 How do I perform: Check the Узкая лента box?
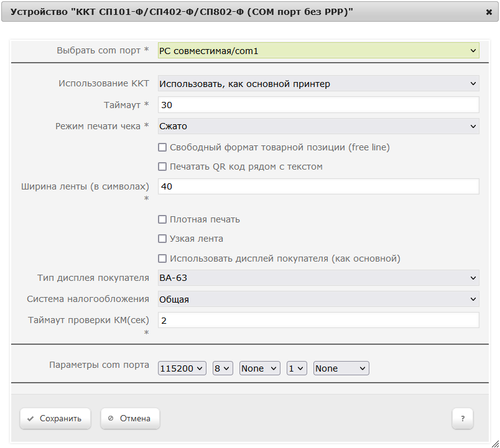point(162,239)
